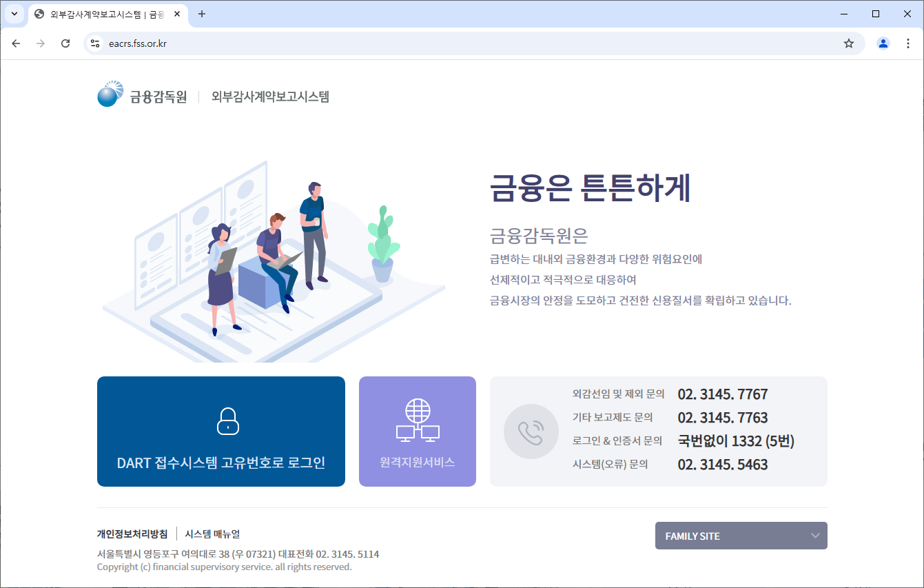Viewport: 924px width, 588px height.
Task: Expand the FAMILY SITE dropdown
Action: (741, 536)
